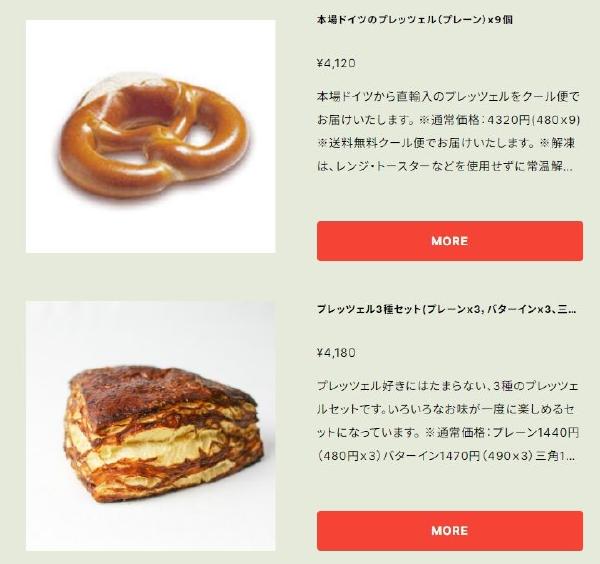The height and width of the screenshot is (564, 600).
Task: Click description starting 本場ドイツから直輸入
Action: [448, 131]
